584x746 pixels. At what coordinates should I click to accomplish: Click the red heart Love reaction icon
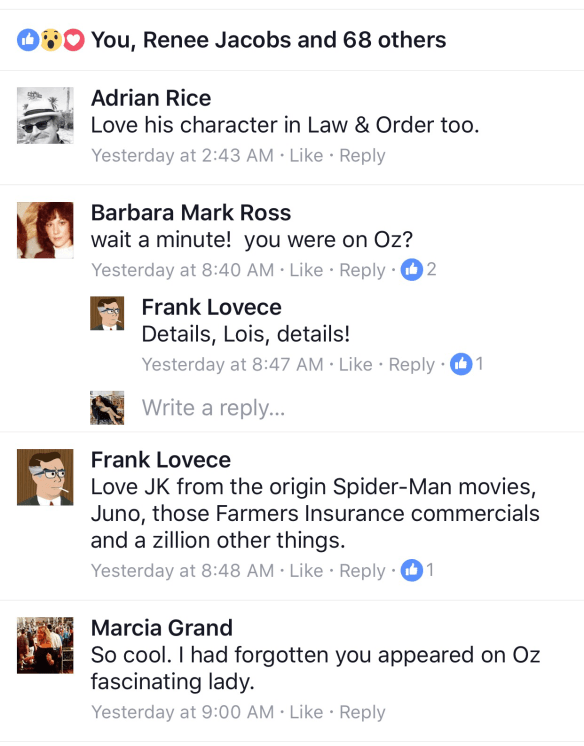tap(74, 40)
